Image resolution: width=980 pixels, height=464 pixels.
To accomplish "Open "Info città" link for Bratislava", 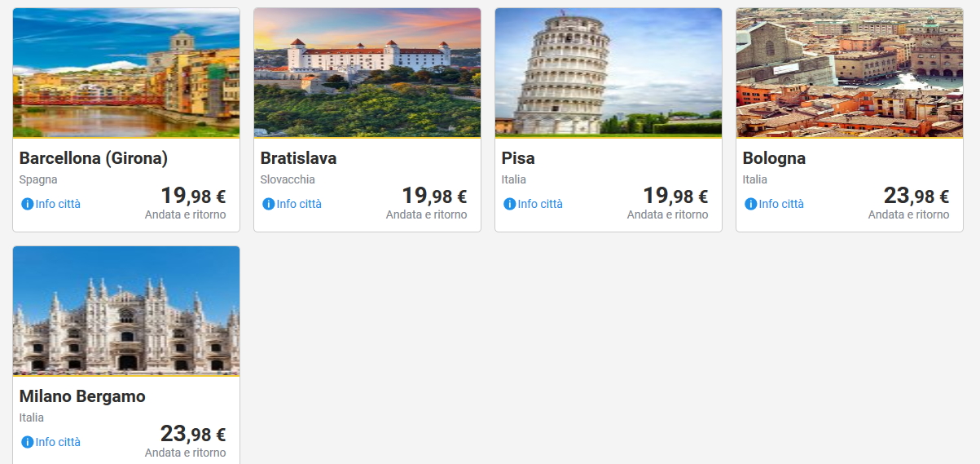I will click(x=299, y=204).
